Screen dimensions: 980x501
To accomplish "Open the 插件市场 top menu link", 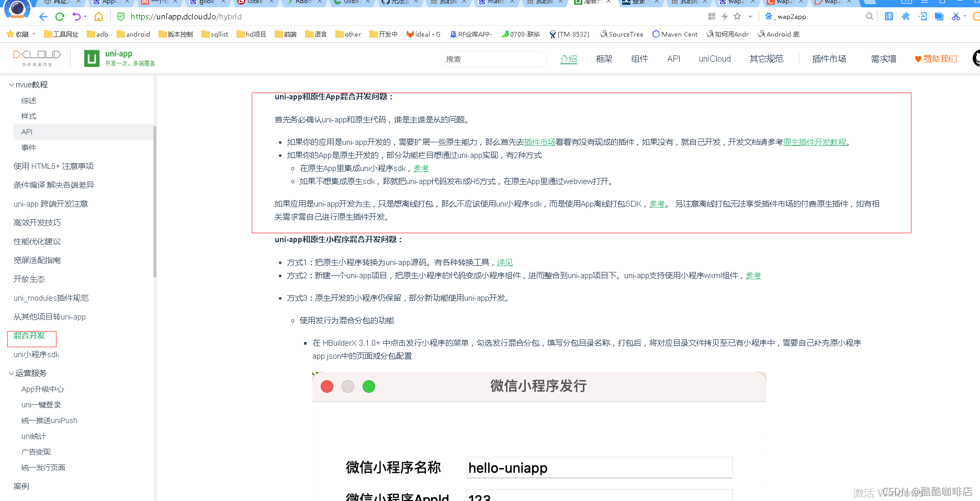I will click(x=829, y=59).
